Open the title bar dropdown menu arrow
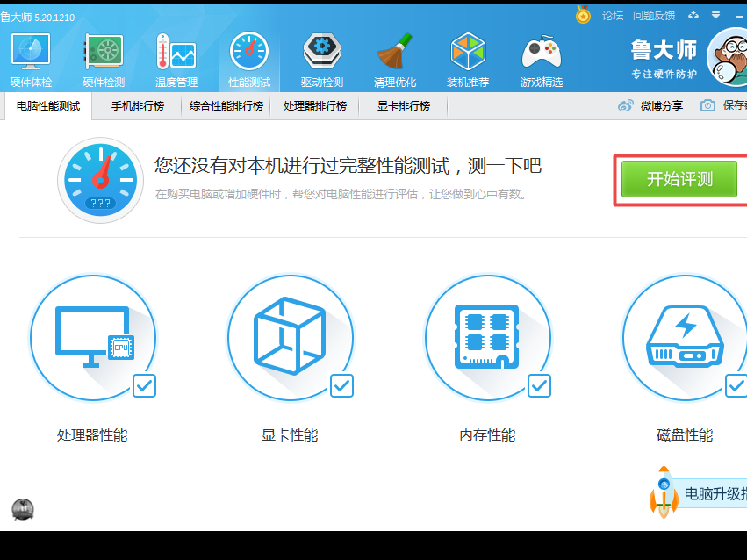747x560 pixels. click(715, 15)
